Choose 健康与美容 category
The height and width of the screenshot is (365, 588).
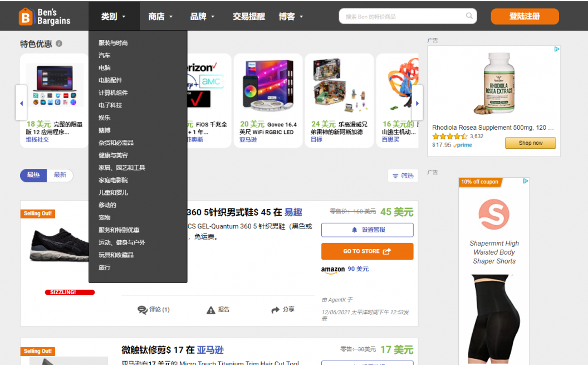(113, 155)
